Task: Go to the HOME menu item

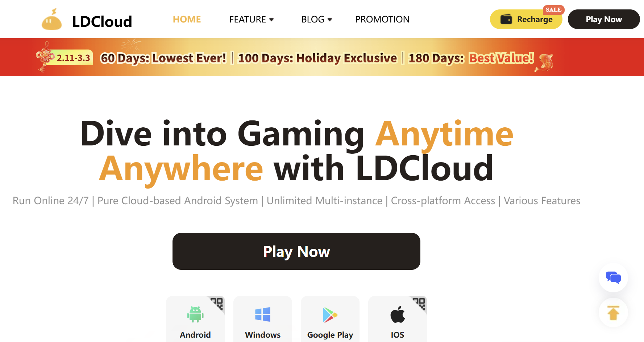Action: tap(187, 19)
